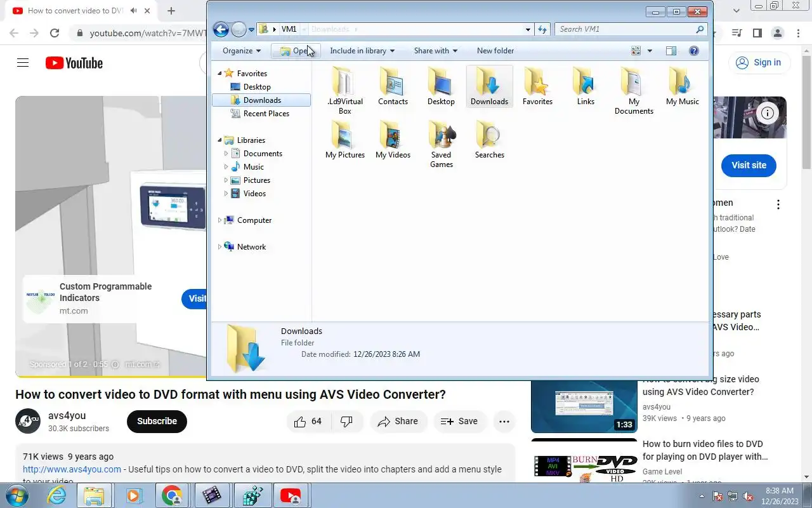Select the Contacts folder icon

(393, 86)
